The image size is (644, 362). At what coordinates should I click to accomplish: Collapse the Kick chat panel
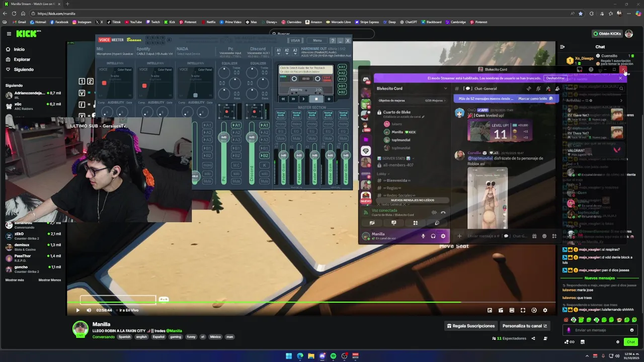click(562, 47)
